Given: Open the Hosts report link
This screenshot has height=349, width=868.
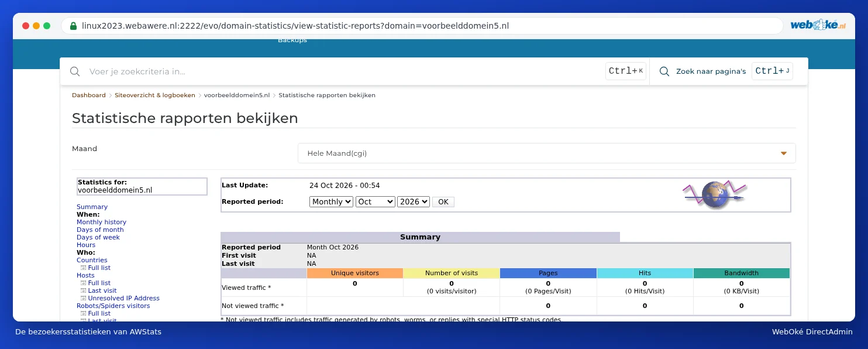Looking at the screenshot, I should click(x=85, y=276).
